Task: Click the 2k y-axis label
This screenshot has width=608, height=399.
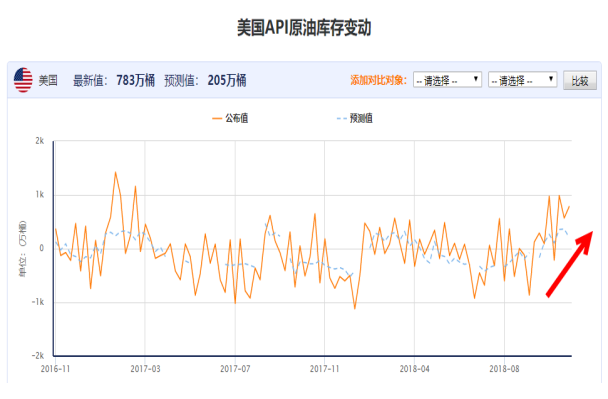Action: (40, 141)
